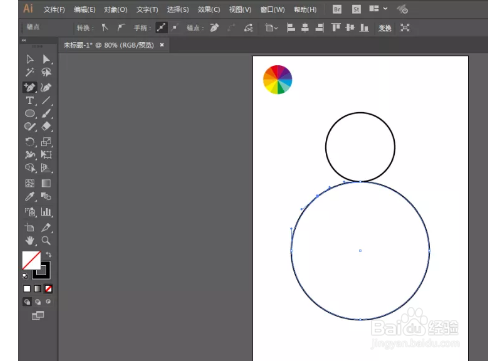
Task: Select the Artboard tool
Action: pyautogui.click(x=30, y=227)
